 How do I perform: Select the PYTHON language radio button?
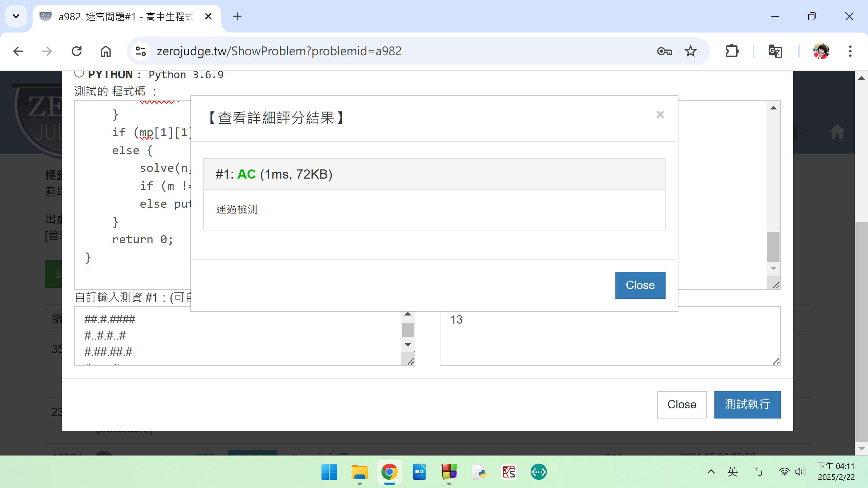tap(79, 73)
